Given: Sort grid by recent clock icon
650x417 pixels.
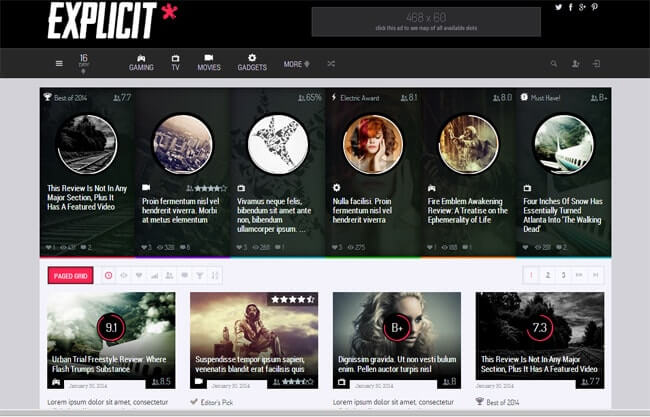Looking at the screenshot, I should [x=108, y=275].
